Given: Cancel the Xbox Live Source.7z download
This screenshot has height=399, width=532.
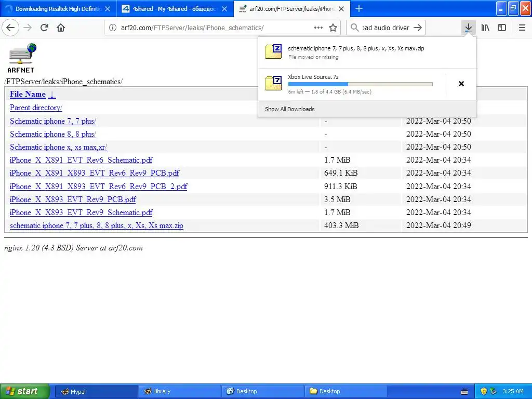Looking at the screenshot, I should pos(461,84).
